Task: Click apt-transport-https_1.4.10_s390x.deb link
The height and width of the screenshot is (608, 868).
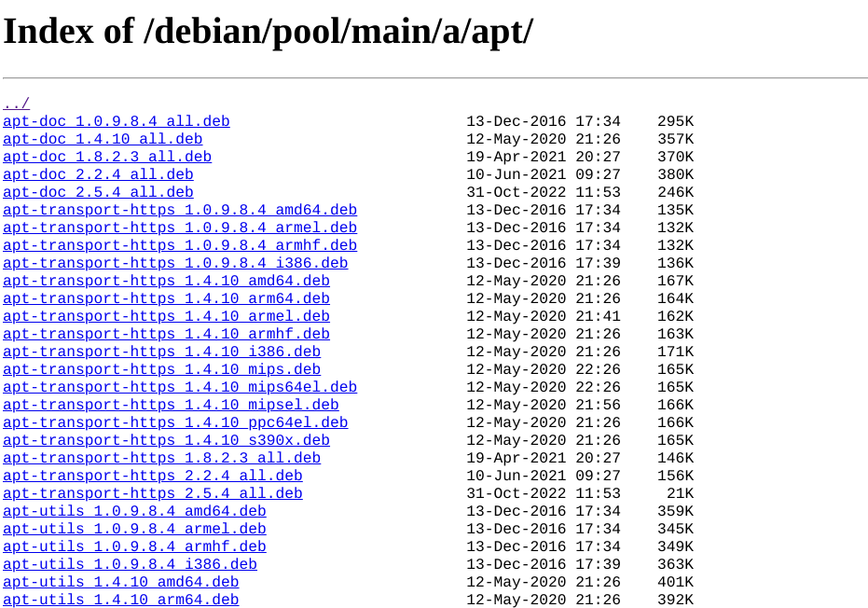Action: [166, 440]
